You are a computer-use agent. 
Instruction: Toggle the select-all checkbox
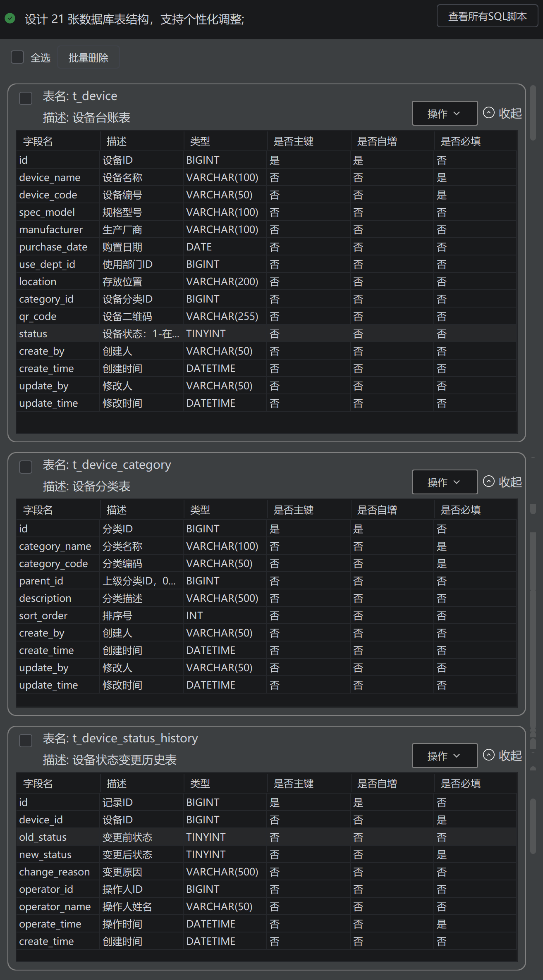[x=17, y=57]
